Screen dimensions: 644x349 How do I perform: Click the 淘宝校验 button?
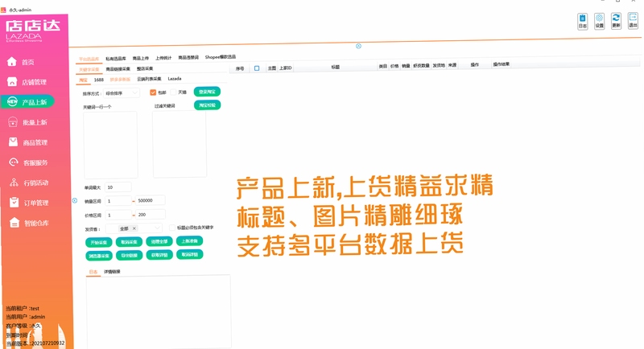click(208, 105)
